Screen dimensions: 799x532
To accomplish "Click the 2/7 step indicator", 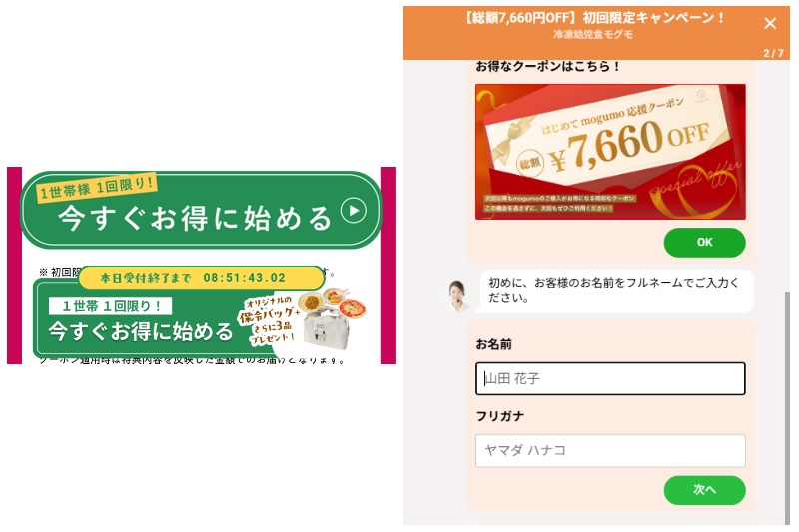I will coord(773,53).
